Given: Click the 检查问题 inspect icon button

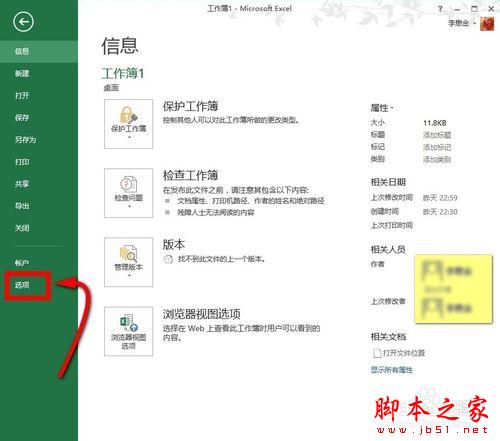Looking at the screenshot, I should point(128,193).
